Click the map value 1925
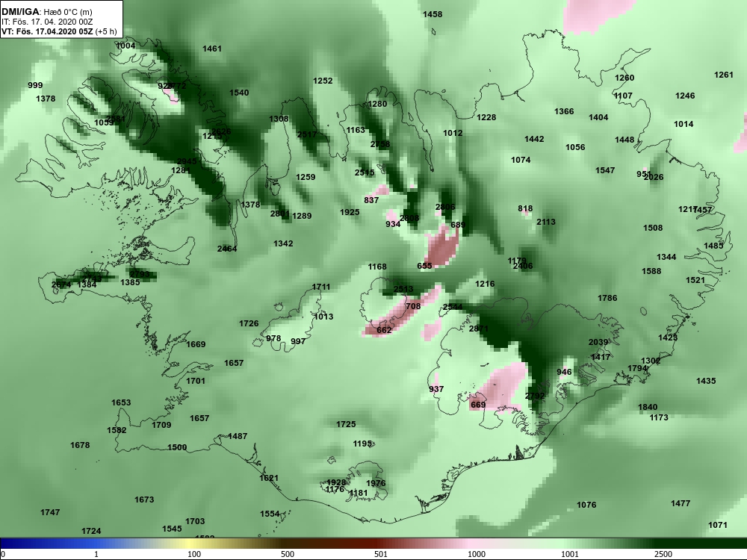 coord(350,212)
